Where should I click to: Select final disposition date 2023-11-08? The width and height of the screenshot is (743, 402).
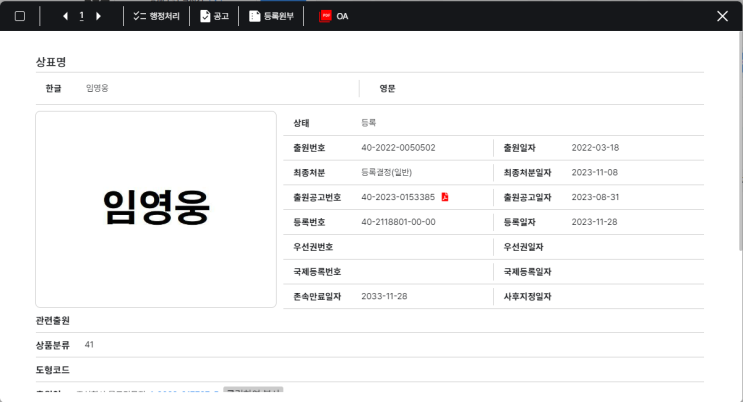(x=595, y=172)
